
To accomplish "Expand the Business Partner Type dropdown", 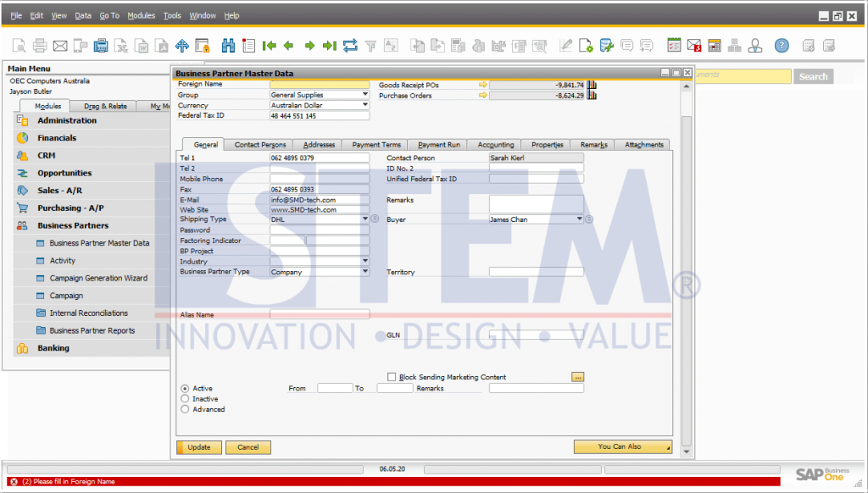I will (365, 272).
